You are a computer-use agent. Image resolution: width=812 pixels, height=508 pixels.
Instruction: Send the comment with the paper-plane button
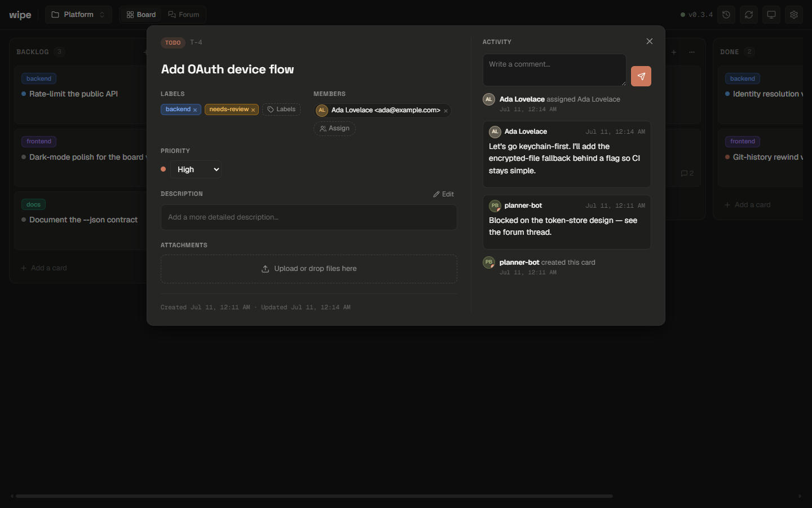click(641, 76)
